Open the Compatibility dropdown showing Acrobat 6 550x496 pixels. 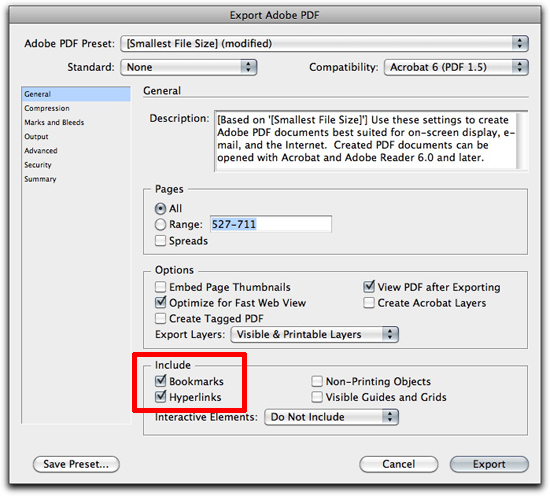click(456, 67)
